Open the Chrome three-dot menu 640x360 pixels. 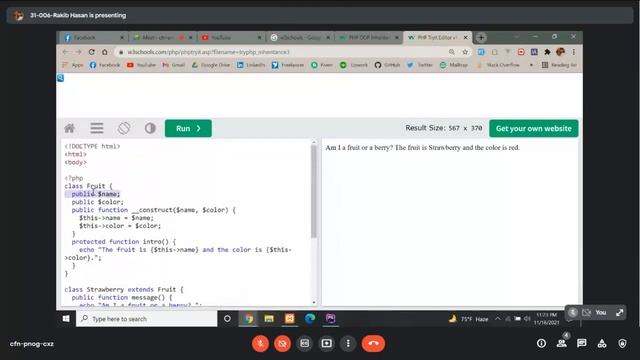[573, 52]
